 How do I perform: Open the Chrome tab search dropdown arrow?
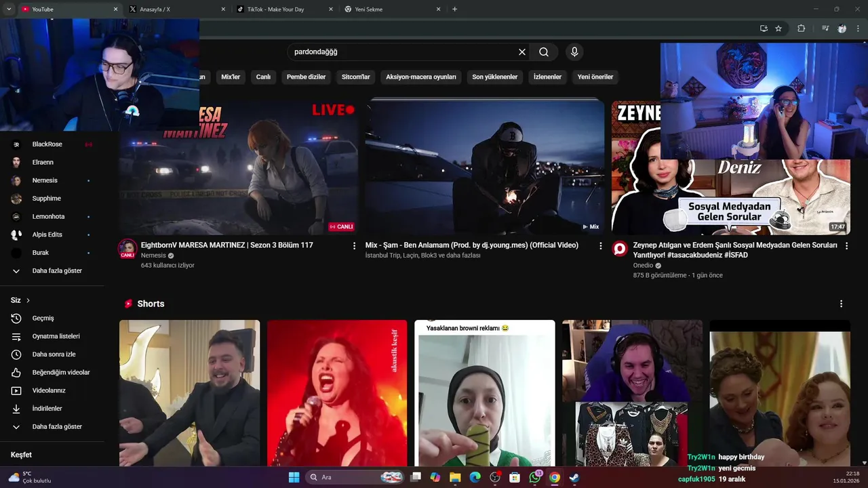pyautogui.click(x=9, y=9)
